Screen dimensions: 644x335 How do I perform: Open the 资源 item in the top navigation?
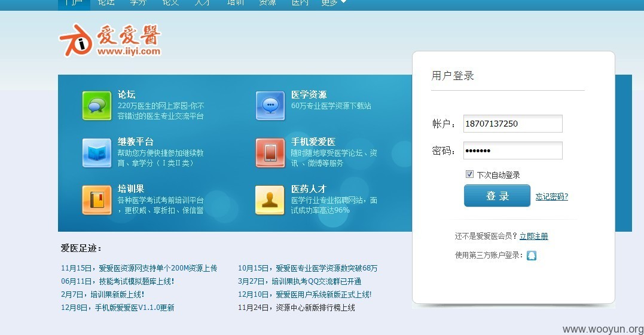coord(267,2)
